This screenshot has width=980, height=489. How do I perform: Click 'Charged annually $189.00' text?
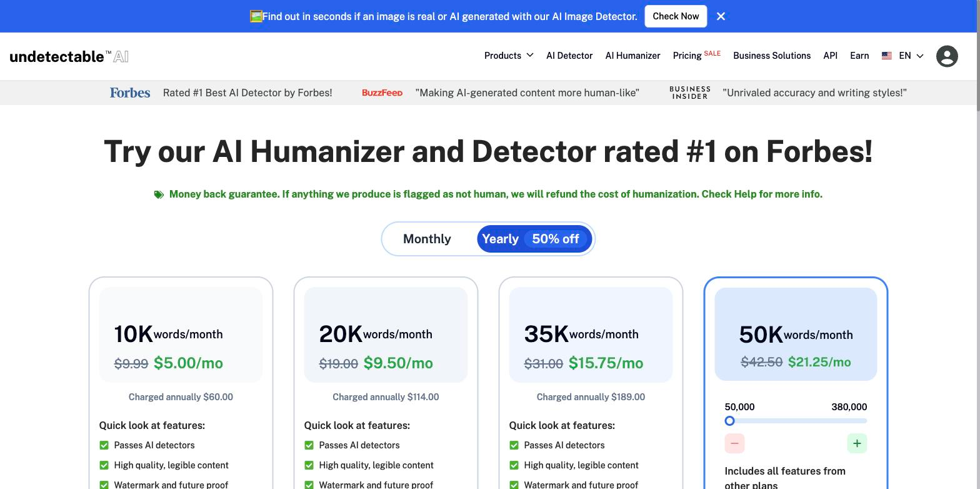pyautogui.click(x=591, y=397)
